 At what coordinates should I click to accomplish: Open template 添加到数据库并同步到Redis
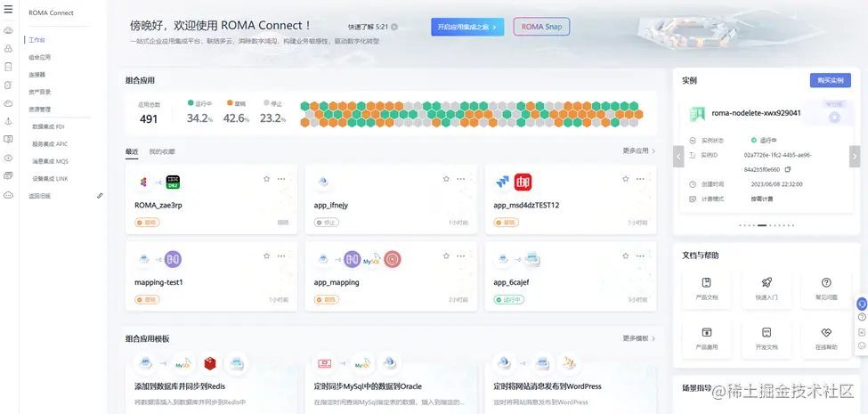180,386
